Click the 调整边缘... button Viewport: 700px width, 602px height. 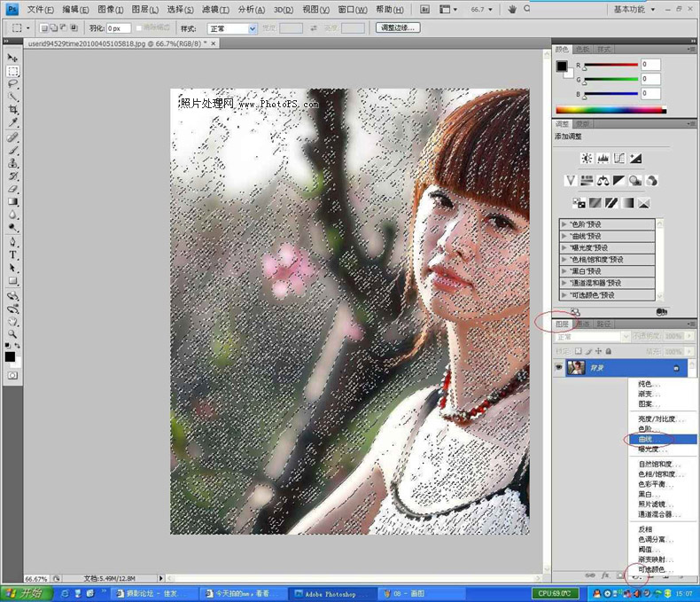tap(398, 27)
